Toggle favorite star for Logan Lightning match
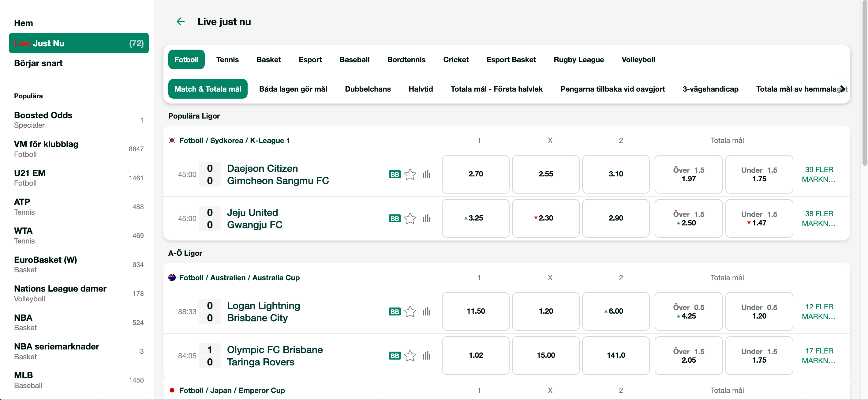The width and height of the screenshot is (868, 400). [410, 311]
